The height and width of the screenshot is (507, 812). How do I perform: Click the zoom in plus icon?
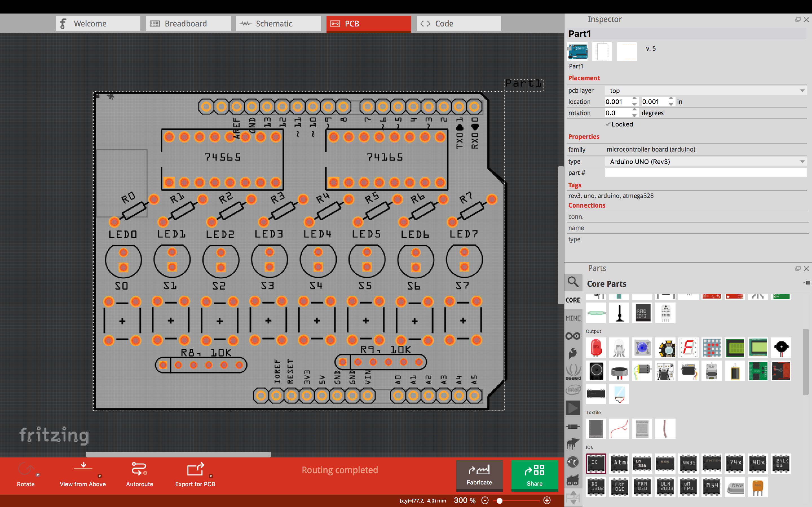(x=547, y=500)
